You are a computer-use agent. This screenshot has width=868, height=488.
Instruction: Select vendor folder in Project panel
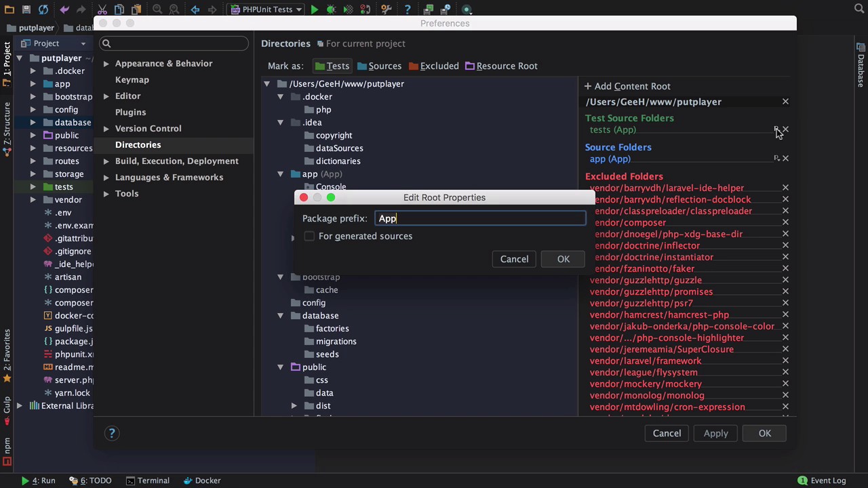pos(68,200)
